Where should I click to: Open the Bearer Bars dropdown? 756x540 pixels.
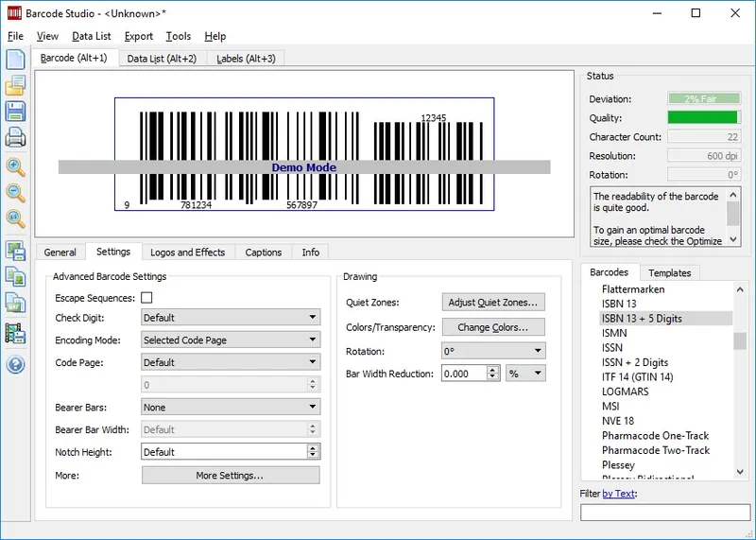pos(231,408)
